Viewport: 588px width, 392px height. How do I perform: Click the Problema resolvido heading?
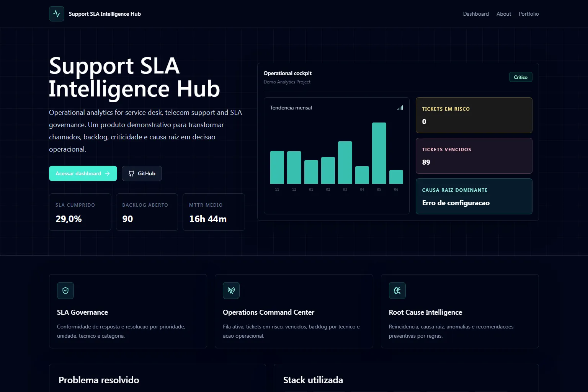(99, 380)
